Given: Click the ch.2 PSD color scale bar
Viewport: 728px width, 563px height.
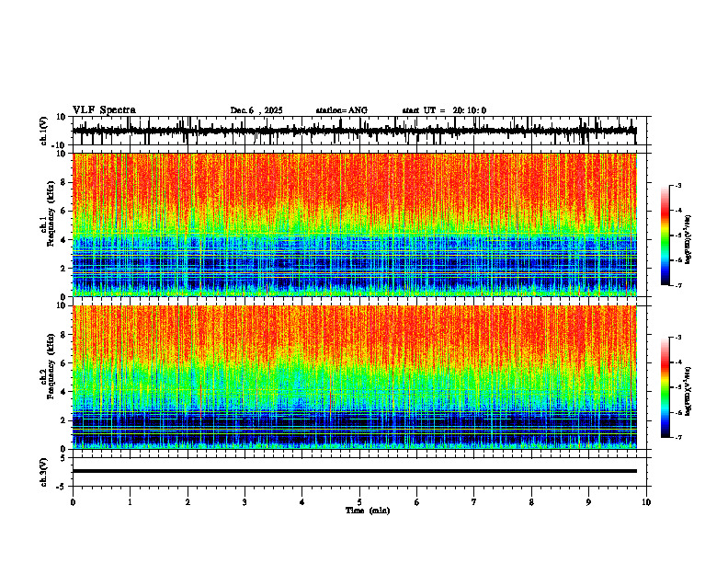Looking at the screenshot, I should 665,387.
